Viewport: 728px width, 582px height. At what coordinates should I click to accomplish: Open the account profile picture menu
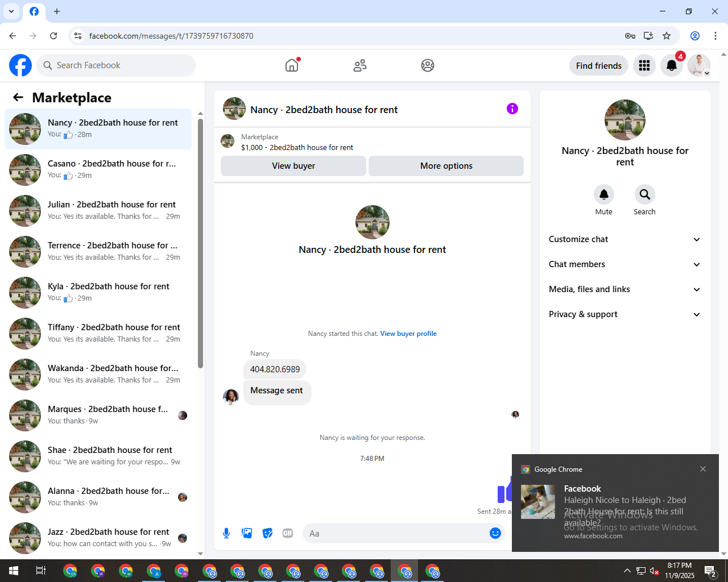(x=699, y=65)
